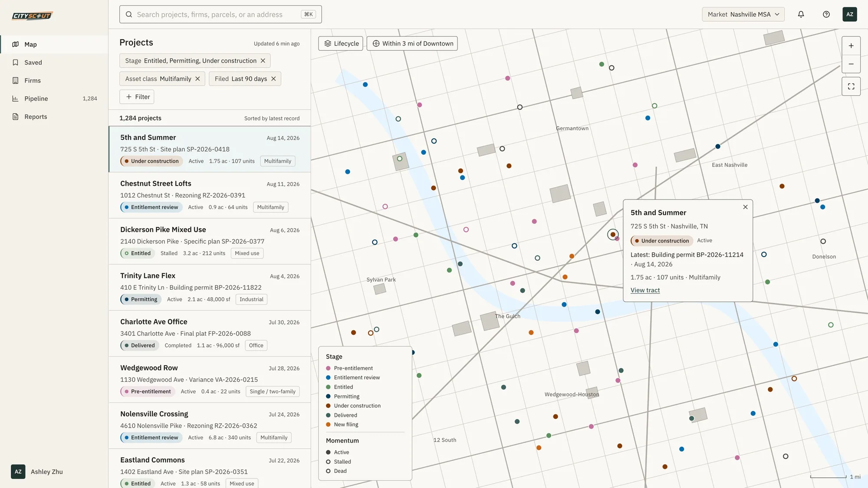
Task: Open the Lifecycle layers button
Action: [341, 43]
